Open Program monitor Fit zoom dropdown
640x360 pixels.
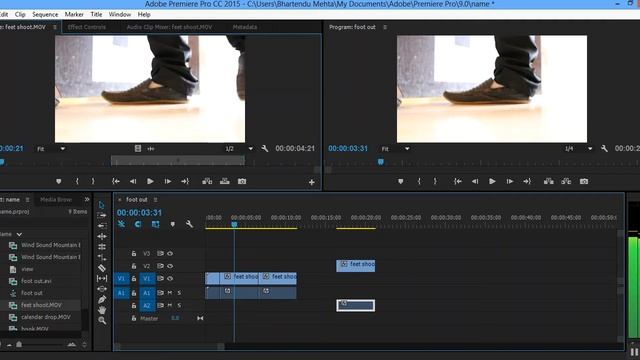(396, 149)
